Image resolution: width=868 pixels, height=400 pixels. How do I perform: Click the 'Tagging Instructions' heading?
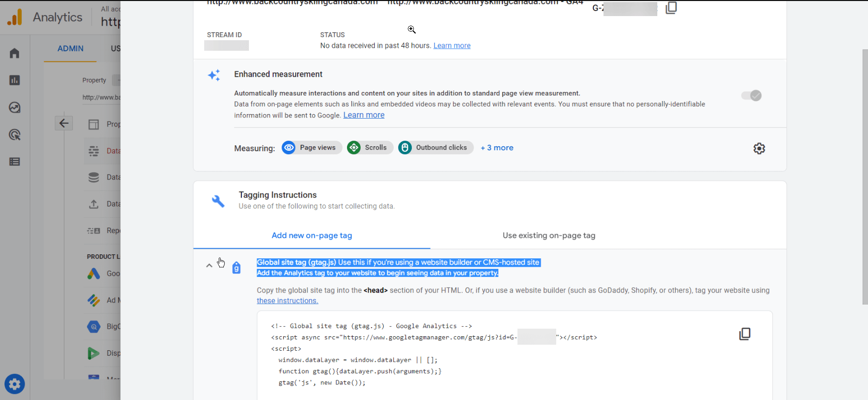pos(278,195)
